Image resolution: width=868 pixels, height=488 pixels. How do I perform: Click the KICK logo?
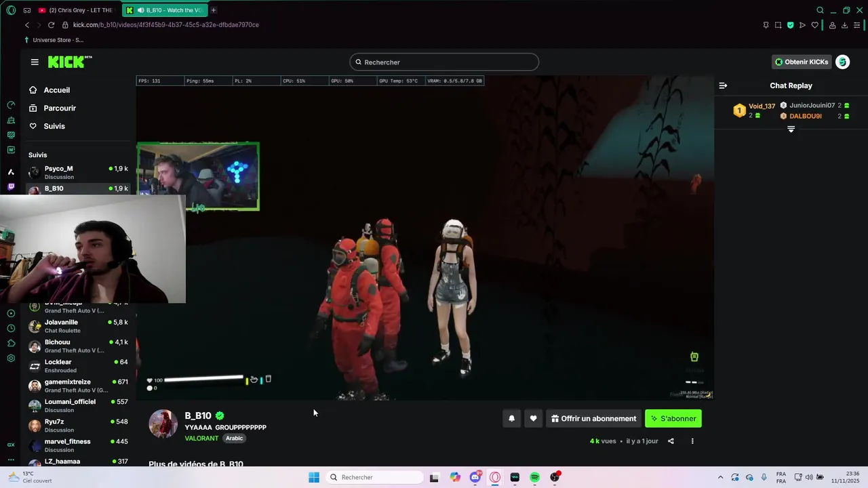(x=70, y=62)
